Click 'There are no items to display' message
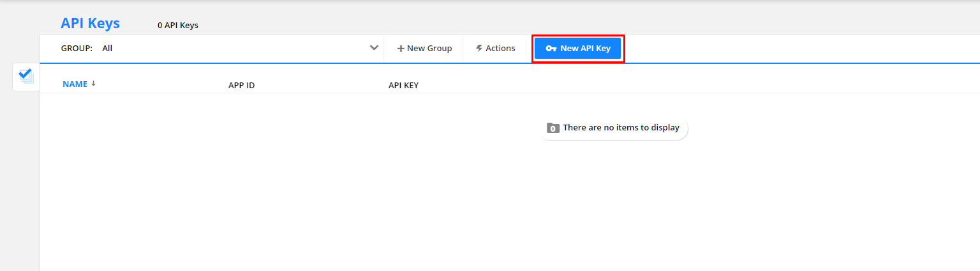Viewport: 980px width, 271px height. pyautogui.click(x=621, y=128)
